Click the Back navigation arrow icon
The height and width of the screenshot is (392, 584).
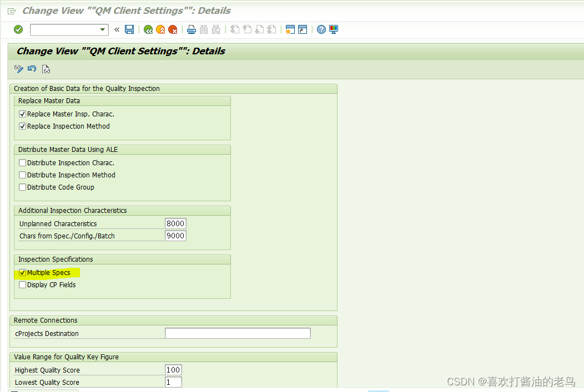coord(148,29)
